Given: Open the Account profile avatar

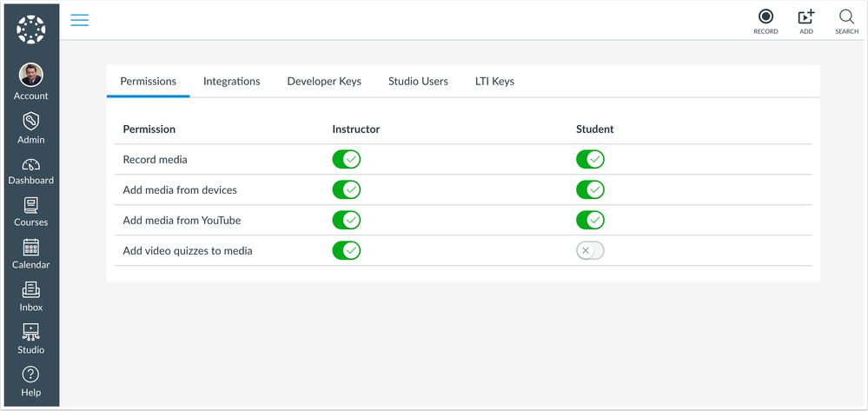Looking at the screenshot, I should pyautogui.click(x=31, y=75).
